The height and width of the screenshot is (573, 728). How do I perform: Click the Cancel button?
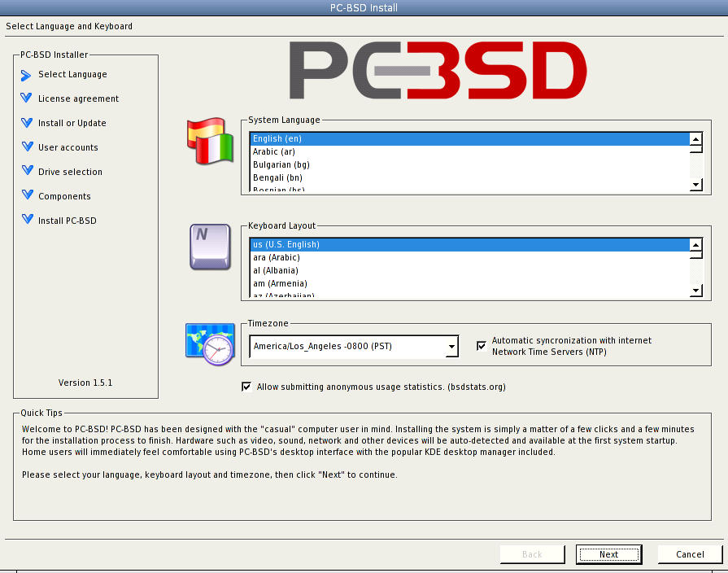(x=690, y=553)
